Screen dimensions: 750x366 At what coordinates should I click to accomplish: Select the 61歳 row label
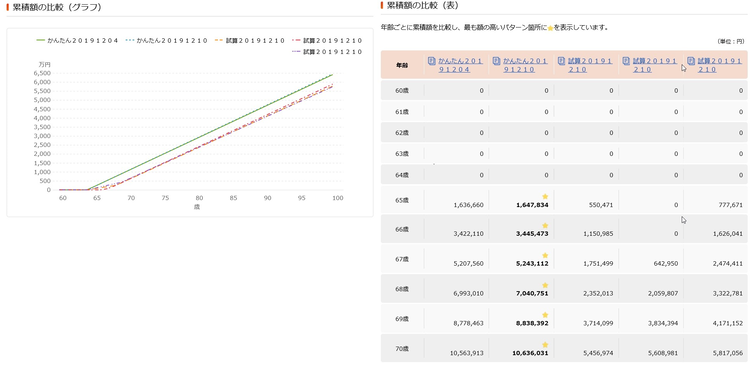pyautogui.click(x=403, y=111)
